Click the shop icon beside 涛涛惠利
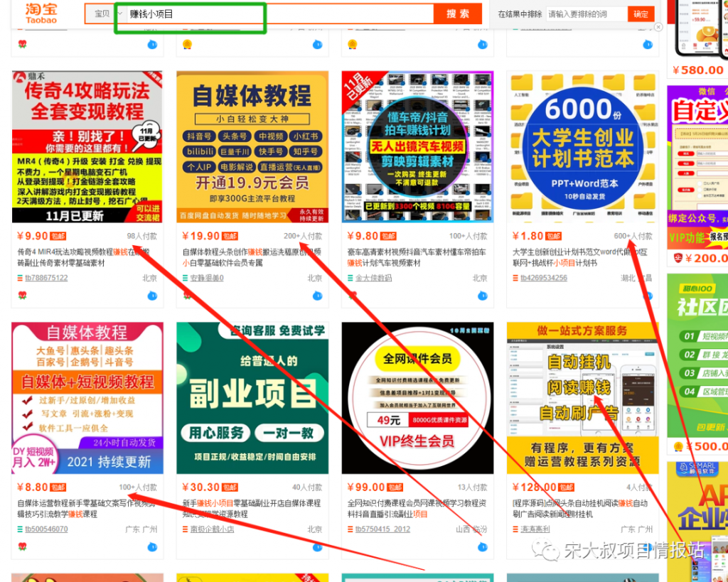Image resolution: width=728 pixels, height=582 pixels. tap(515, 529)
